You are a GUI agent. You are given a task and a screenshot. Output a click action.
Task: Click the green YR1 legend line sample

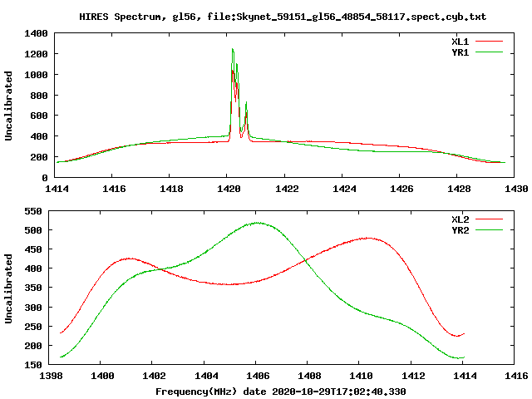(489, 52)
